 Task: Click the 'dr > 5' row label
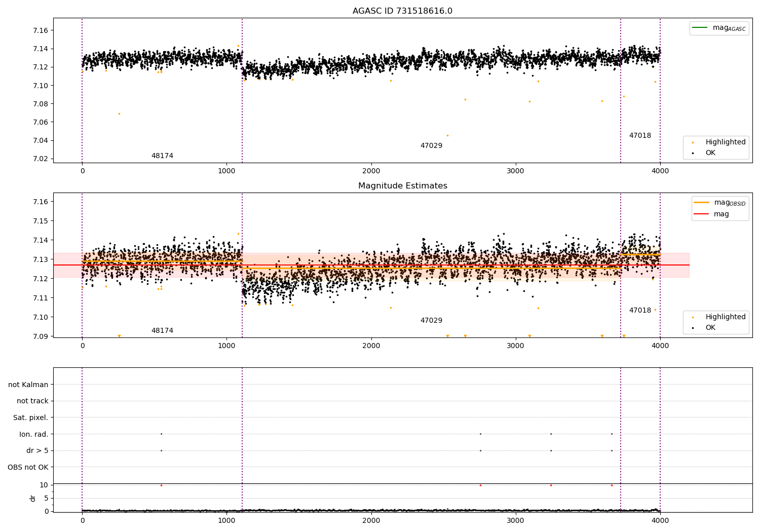point(37,450)
